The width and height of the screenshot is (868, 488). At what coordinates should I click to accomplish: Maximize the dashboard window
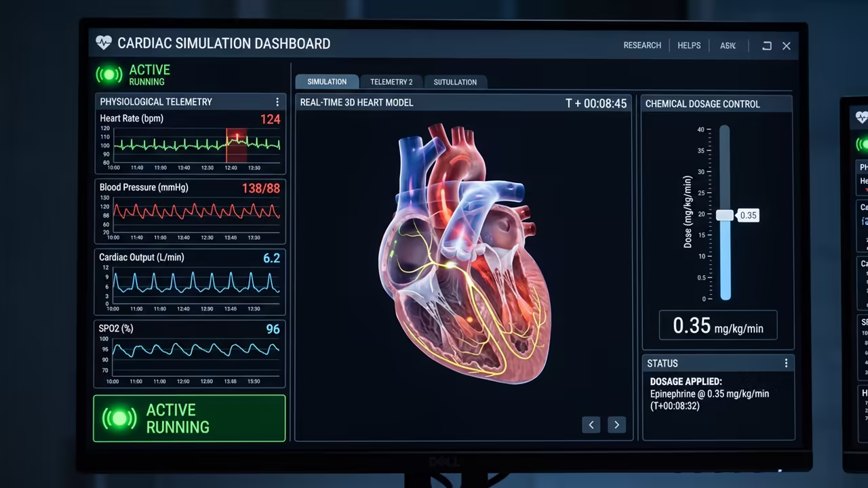[x=767, y=45]
